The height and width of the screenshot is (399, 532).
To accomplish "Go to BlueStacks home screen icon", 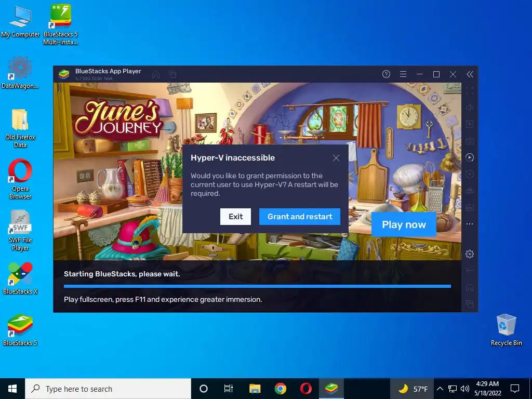I will 156,74.
